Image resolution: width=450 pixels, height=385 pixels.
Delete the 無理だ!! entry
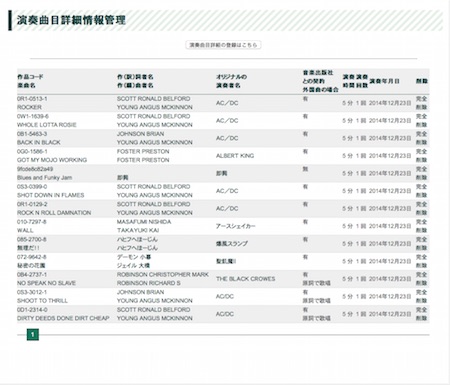coord(421,244)
